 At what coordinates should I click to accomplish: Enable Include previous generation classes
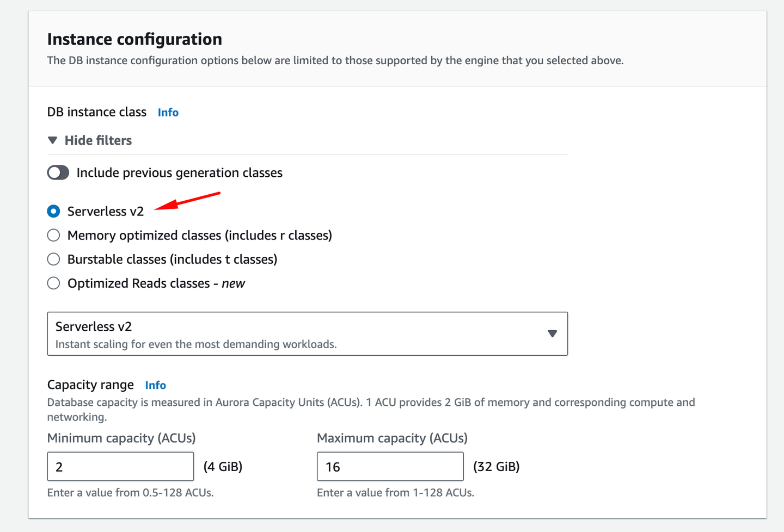click(x=58, y=172)
